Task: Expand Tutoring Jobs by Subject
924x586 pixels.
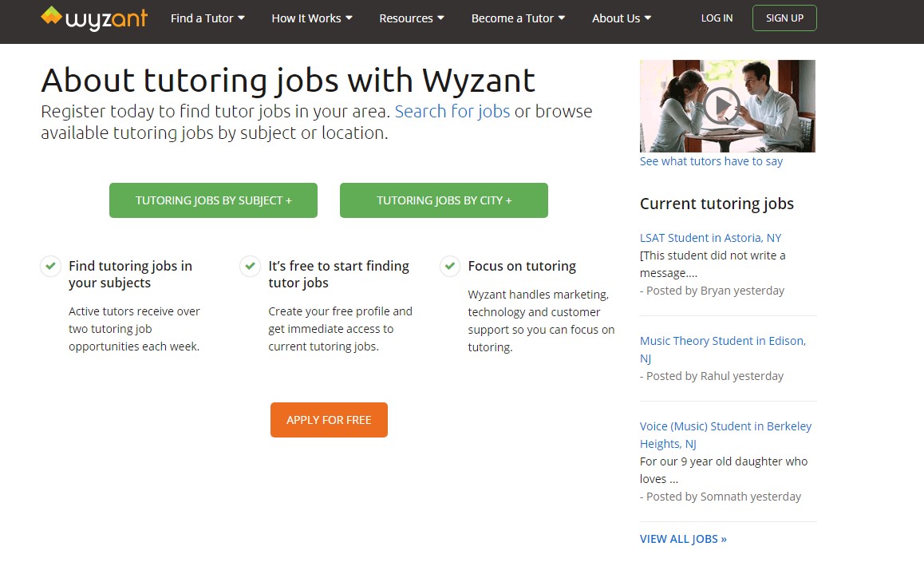Action: coord(213,200)
